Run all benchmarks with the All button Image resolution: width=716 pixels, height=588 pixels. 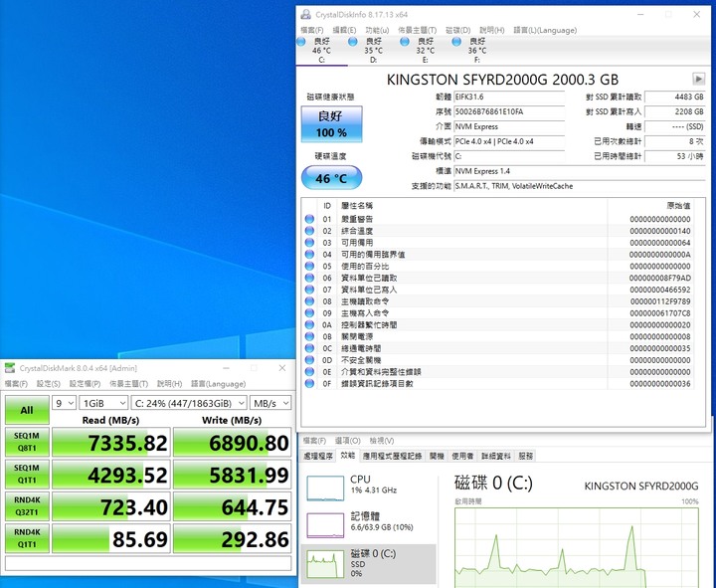click(27, 410)
